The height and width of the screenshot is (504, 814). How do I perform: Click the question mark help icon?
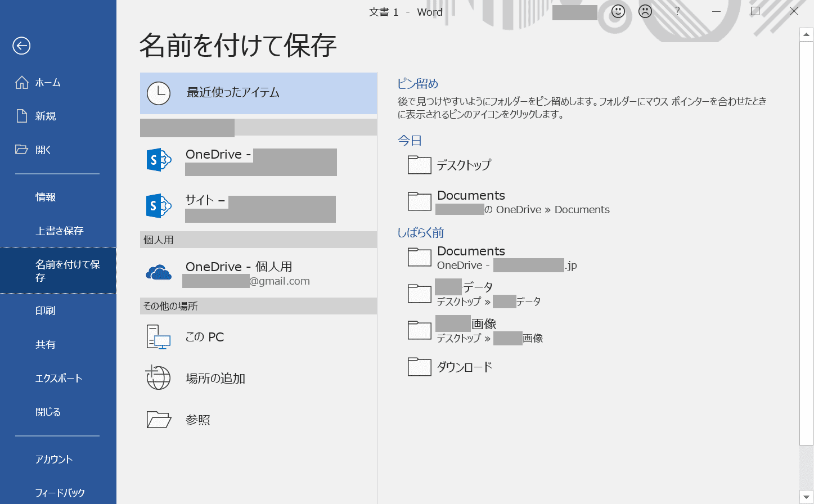pos(677,11)
